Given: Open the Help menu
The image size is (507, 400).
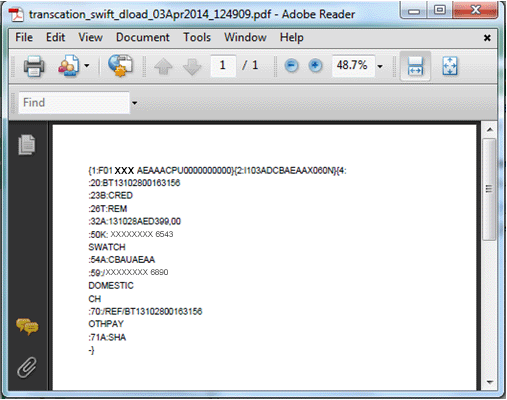Looking at the screenshot, I should pyautogui.click(x=292, y=37).
